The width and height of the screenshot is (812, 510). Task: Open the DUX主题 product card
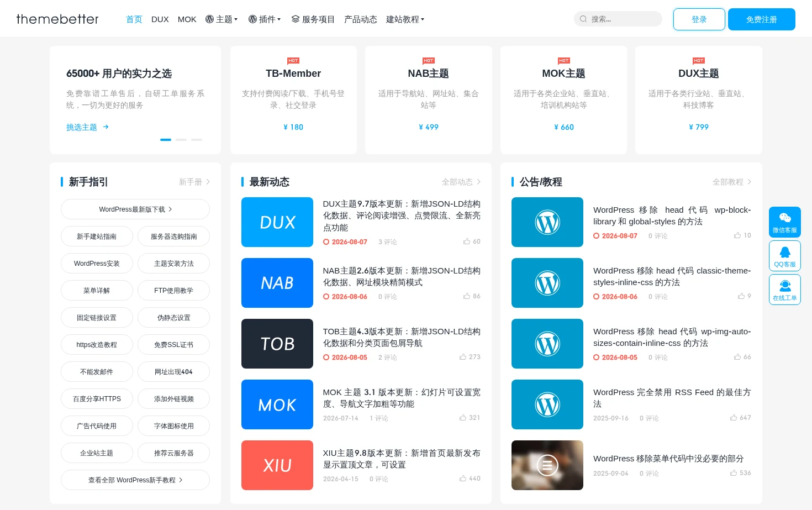click(699, 100)
